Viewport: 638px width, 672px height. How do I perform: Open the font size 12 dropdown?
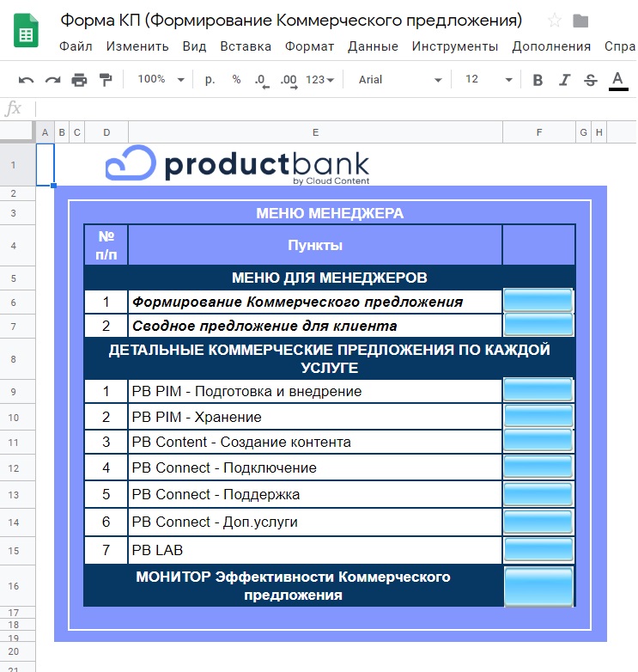tap(489, 80)
